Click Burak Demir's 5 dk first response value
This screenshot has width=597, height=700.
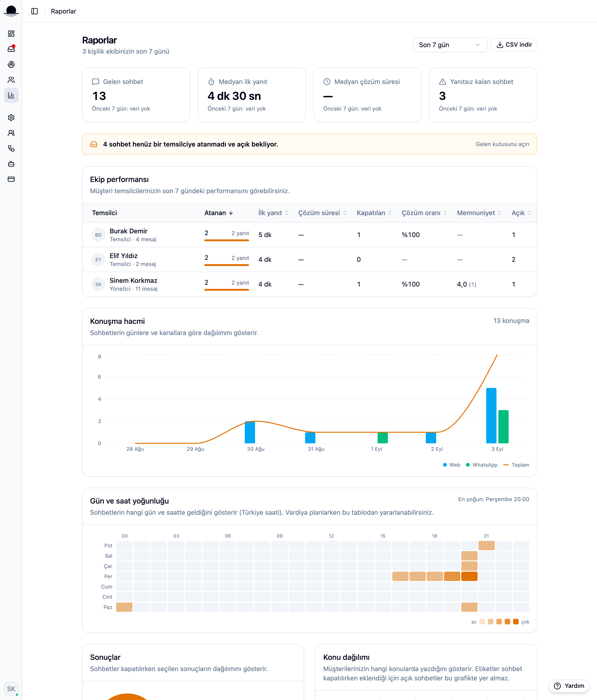click(x=265, y=235)
